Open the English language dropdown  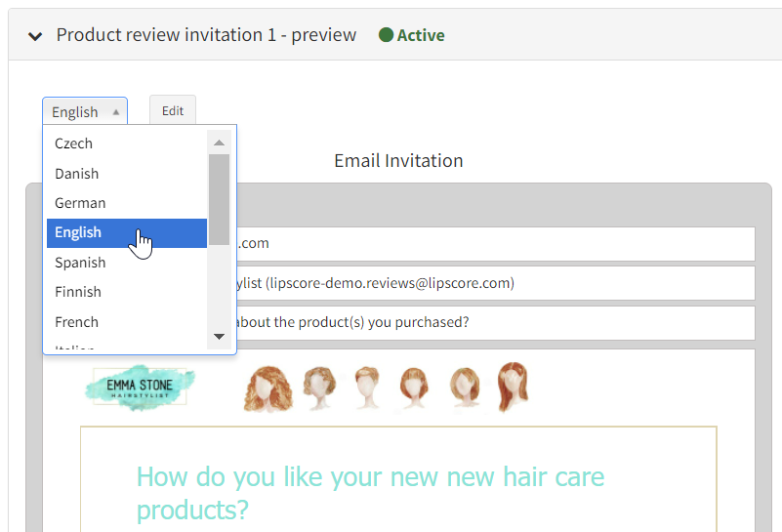point(85,111)
